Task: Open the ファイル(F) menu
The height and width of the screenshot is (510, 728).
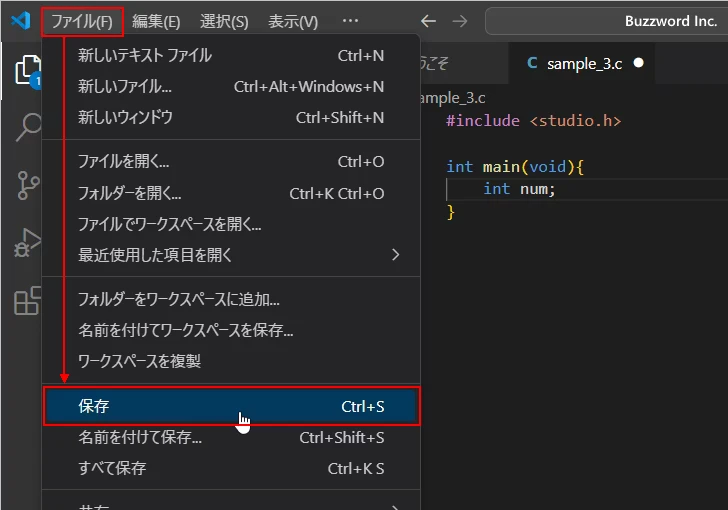Action: [82, 21]
